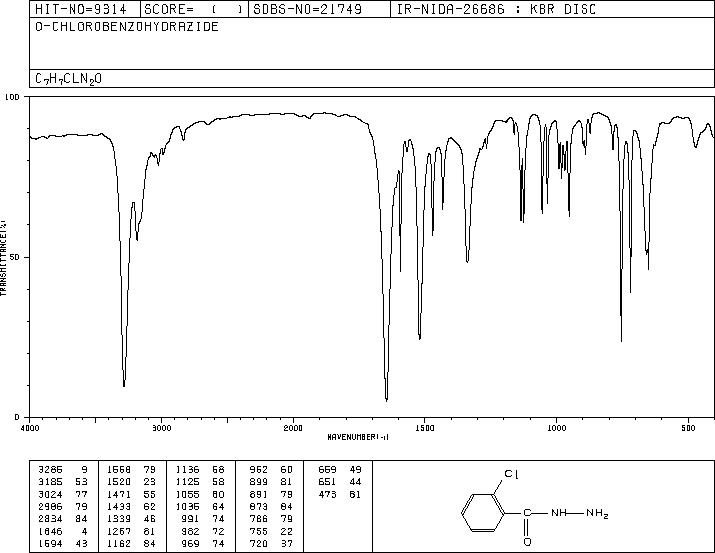Image resolution: width=715 pixels, height=553 pixels.
Task: Click the 0 tick label on the transmittance axis
Action: click(17, 417)
